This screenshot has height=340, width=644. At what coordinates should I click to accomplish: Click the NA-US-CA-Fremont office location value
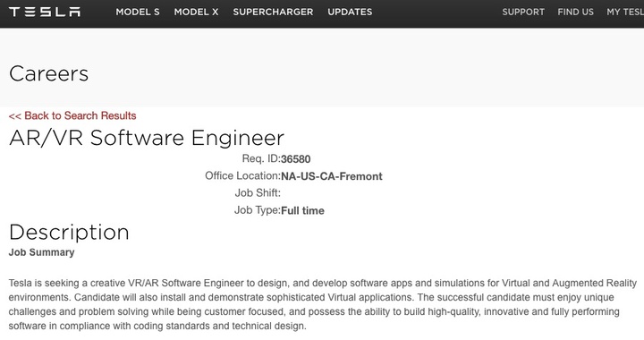332,176
